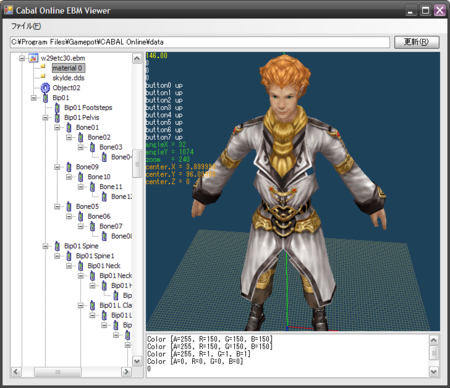The image size is (450, 388).
Task: Click the log line 'Color [A=255, R=1, G=1, B=1]'
Action: [x=199, y=354]
